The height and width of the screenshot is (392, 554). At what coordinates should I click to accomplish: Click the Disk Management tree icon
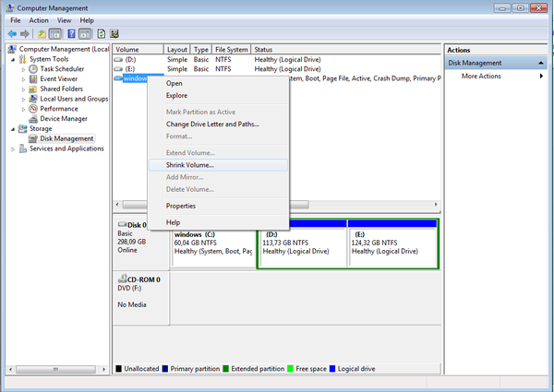point(33,138)
